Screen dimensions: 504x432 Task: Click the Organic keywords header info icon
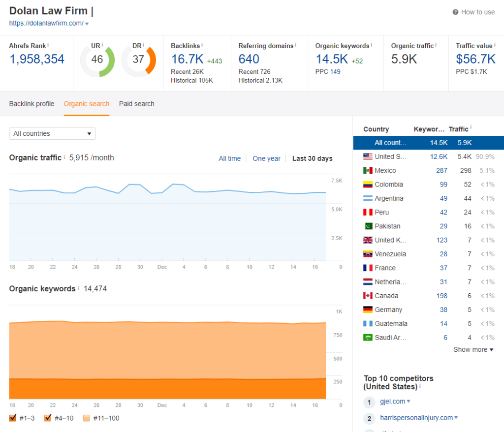click(372, 45)
